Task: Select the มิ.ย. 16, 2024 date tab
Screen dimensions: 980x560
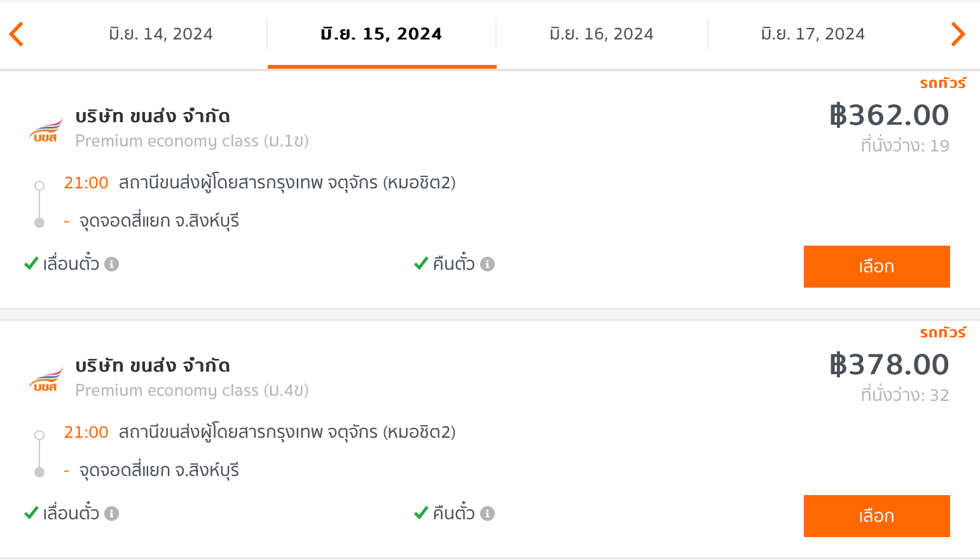Action: (602, 34)
